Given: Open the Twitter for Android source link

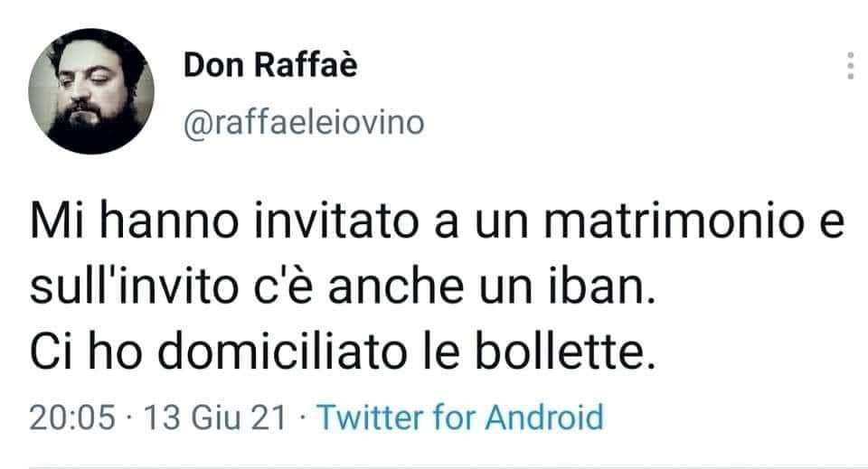Looking at the screenshot, I should (x=460, y=417).
